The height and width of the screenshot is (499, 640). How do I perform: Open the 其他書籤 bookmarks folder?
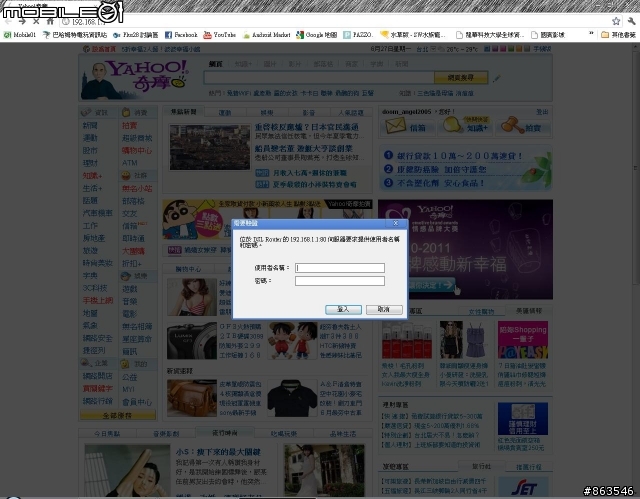tap(618, 35)
